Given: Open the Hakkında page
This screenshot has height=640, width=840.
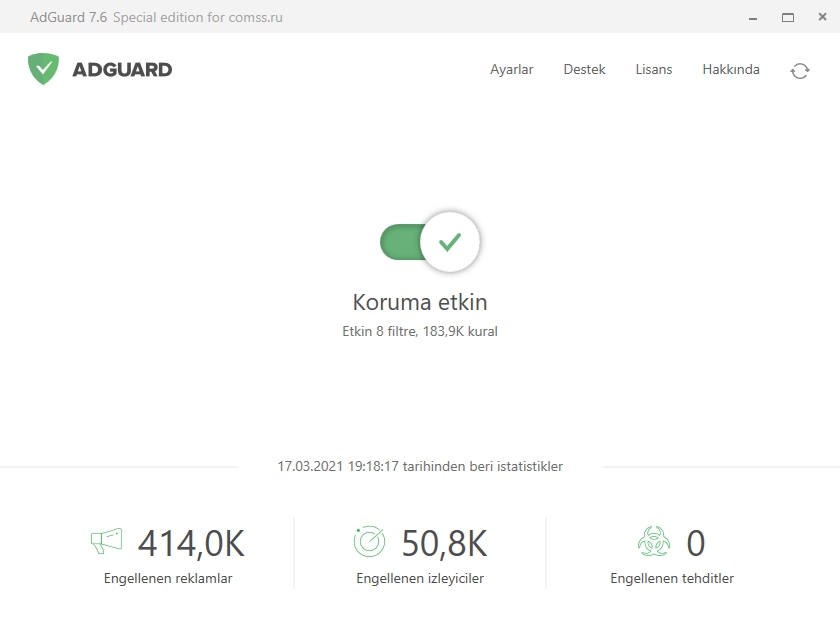Looking at the screenshot, I should click(x=731, y=70).
